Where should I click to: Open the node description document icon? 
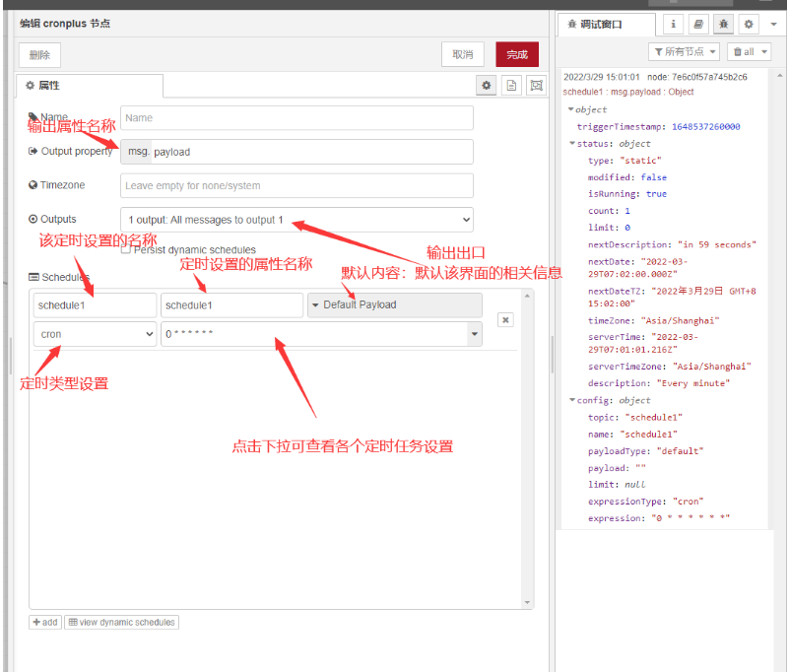(x=511, y=85)
